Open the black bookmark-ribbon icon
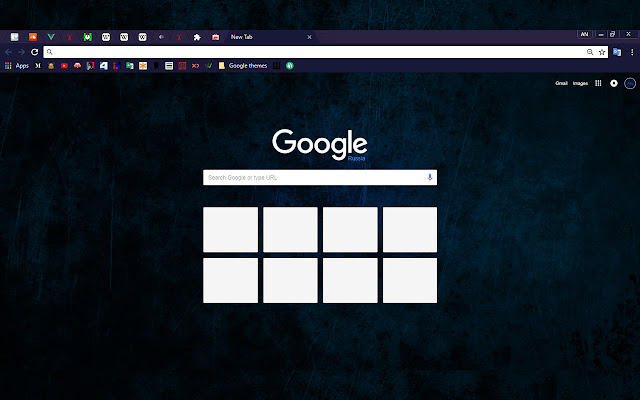The width and height of the screenshot is (640, 400). tap(156, 66)
